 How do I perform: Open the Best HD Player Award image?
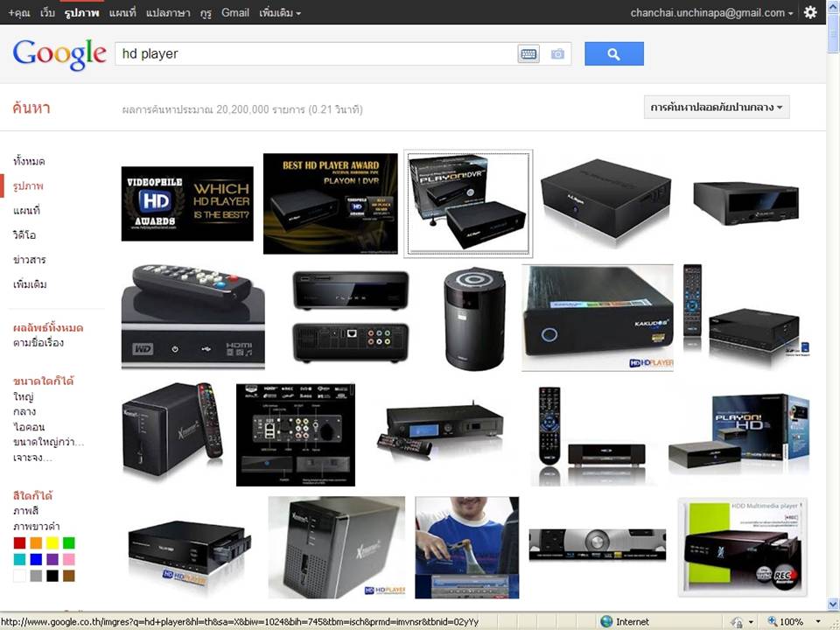click(x=331, y=204)
